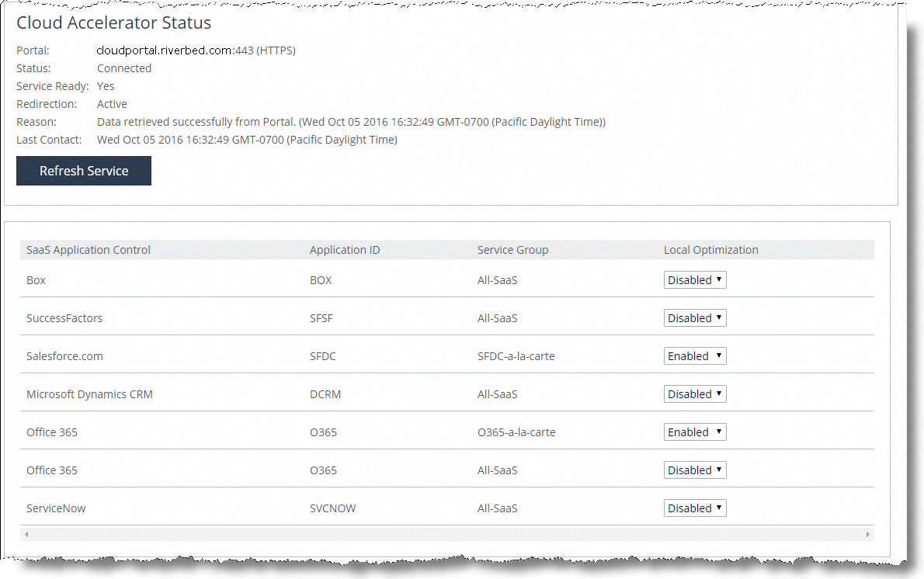Click the Refresh Service button
Screen dimensions: 924x579
[x=84, y=171]
